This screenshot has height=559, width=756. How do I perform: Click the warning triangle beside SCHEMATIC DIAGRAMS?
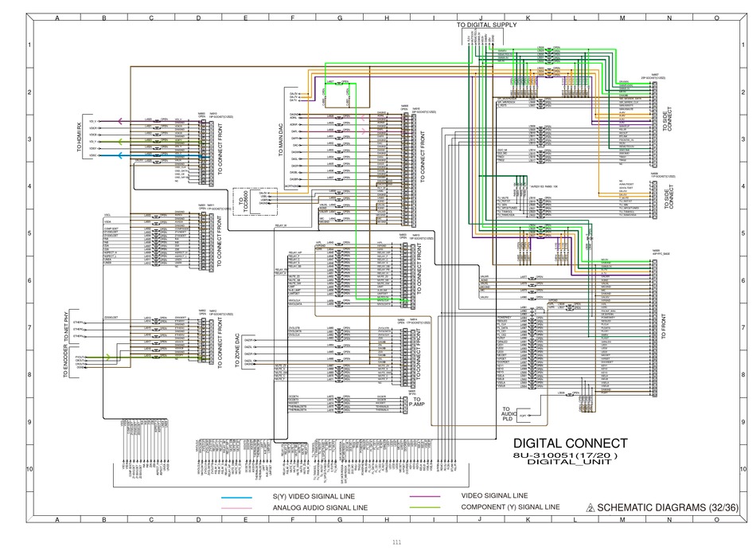click(x=590, y=507)
